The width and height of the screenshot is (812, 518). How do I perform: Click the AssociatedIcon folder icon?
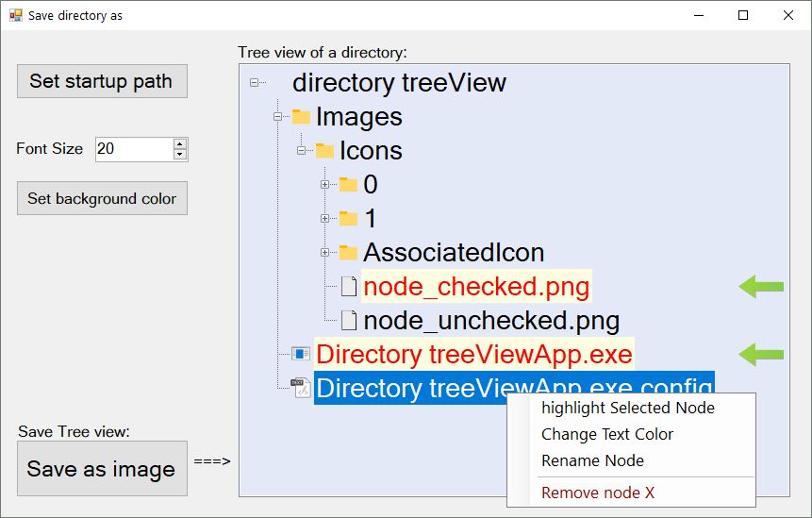(x=348, y=252)
